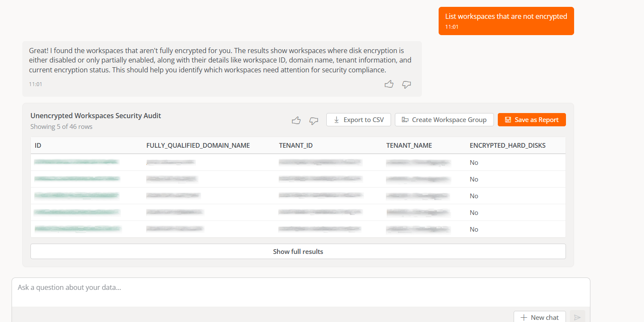
Task: Create a Workspace Group from results
Action: 444,120
